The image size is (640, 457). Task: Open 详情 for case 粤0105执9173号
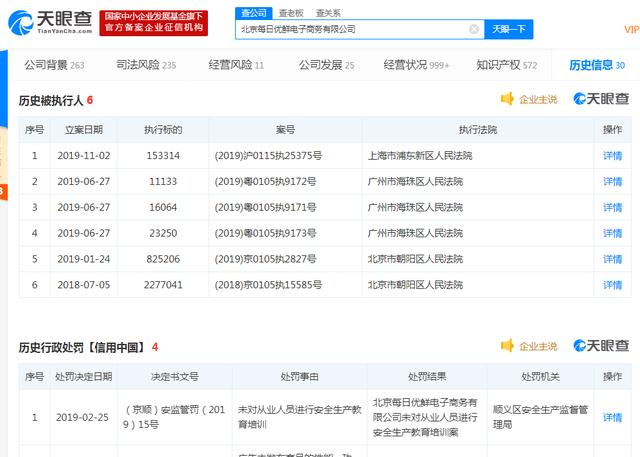612,233
